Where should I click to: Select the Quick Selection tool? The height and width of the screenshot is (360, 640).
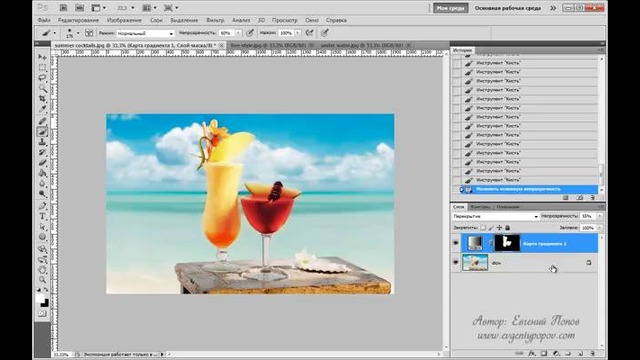[42, 88]
